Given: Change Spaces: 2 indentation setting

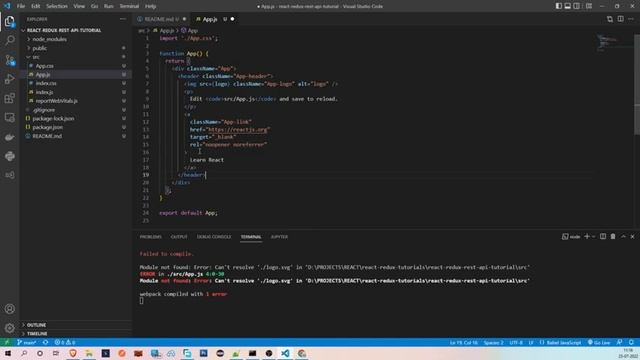Looking at the screenshot, I should pos(493,342).
